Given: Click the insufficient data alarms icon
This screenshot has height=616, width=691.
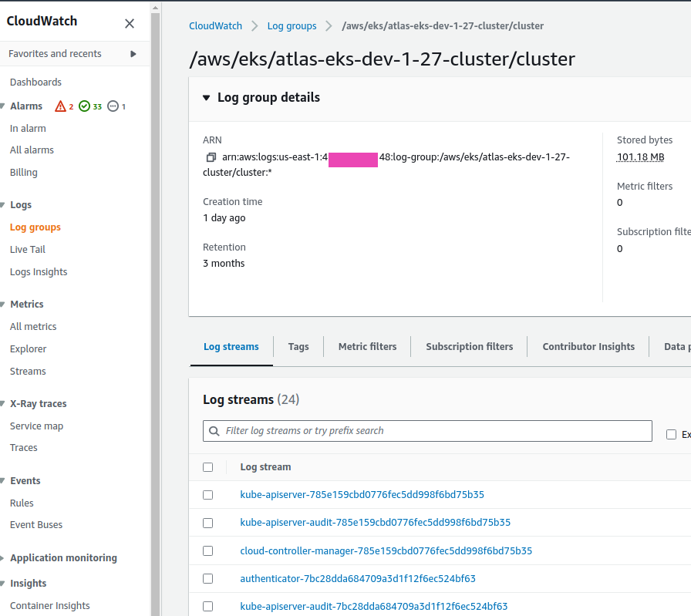Looking at the screenshot, I should tap(113, 106).
